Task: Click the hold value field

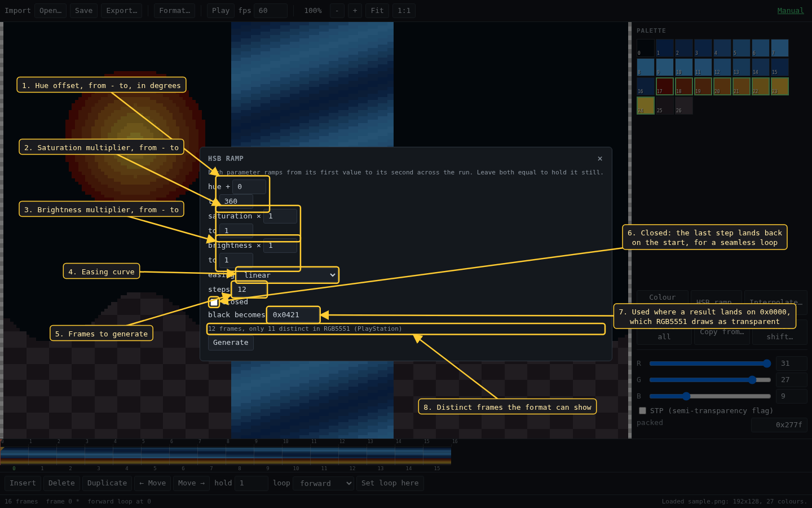Action: tap(251, 483)
